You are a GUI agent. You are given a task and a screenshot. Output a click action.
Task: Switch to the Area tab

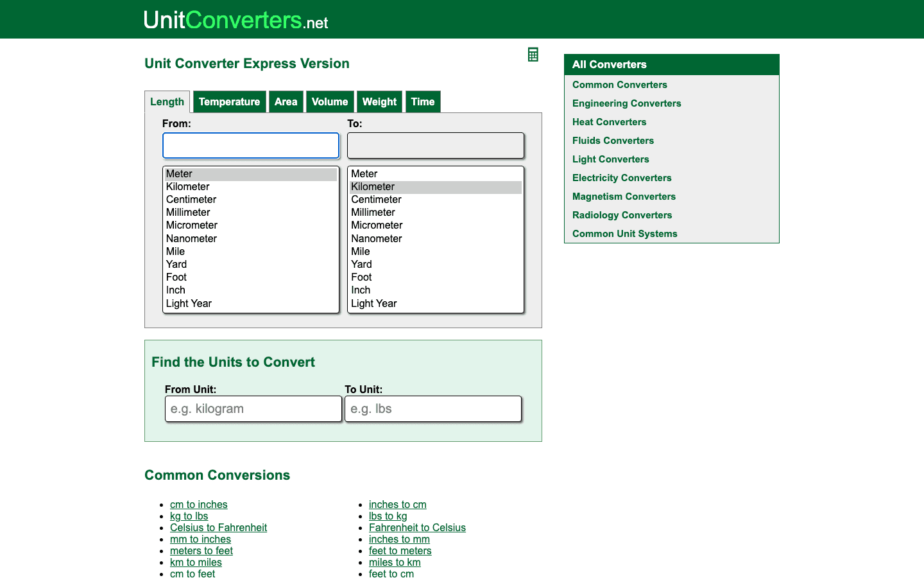click(x=286, y=101)
